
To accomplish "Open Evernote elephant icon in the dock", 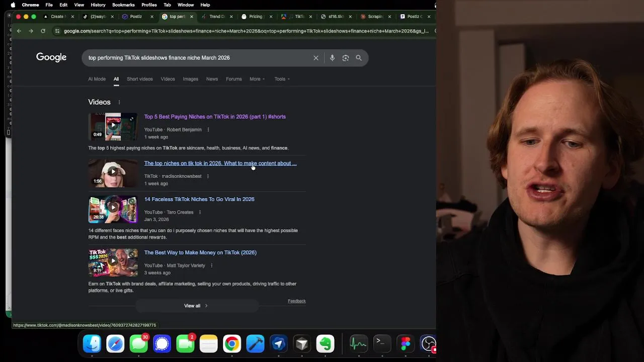I will [x=326, y=344].
